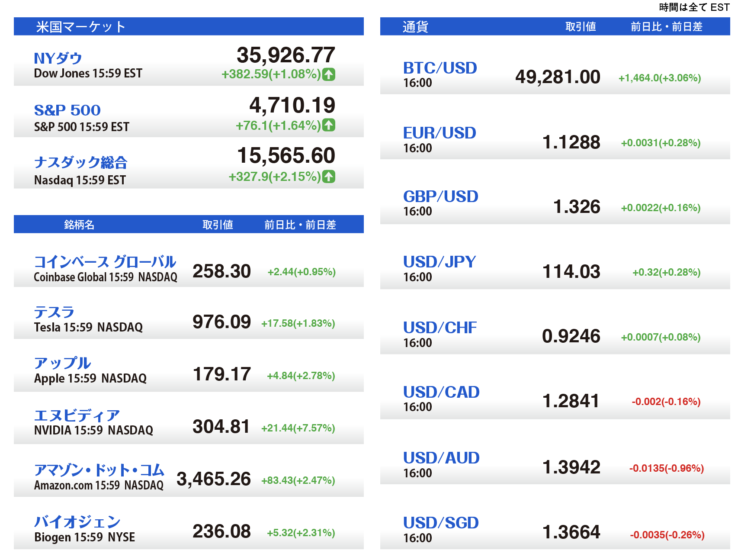
Task: Select the 米国マーケット section header
Action: [80, 27]
